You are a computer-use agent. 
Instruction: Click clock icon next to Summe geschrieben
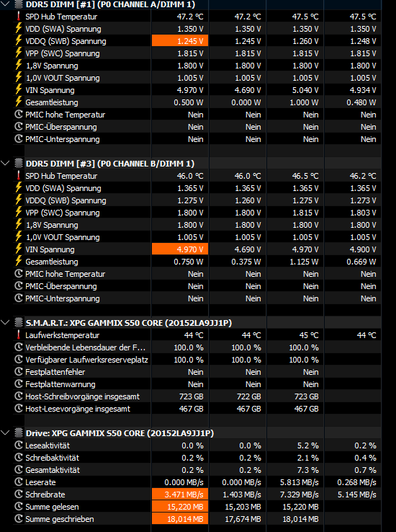click(19, 519)
